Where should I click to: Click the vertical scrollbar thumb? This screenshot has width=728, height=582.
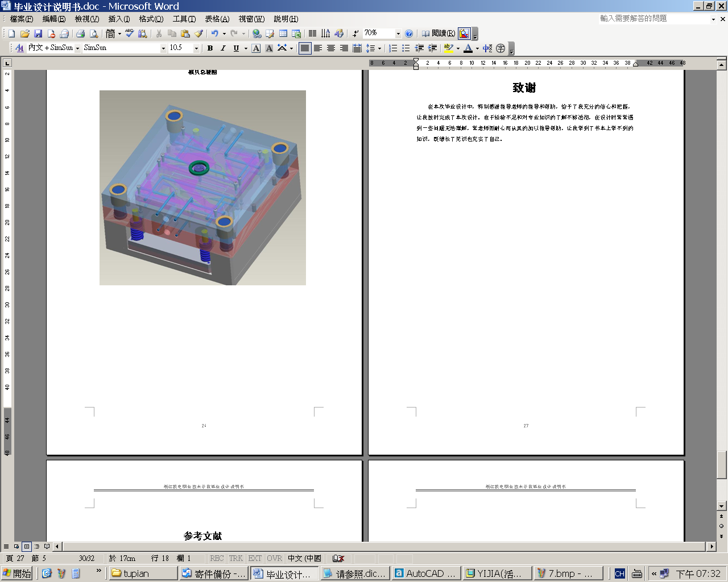coord(722,465)
